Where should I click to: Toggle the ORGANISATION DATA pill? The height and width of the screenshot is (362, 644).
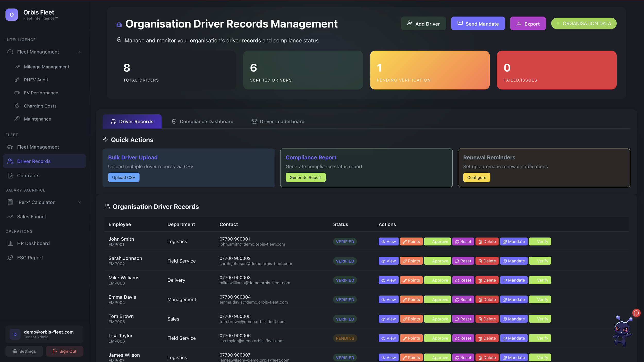(583, 23)
